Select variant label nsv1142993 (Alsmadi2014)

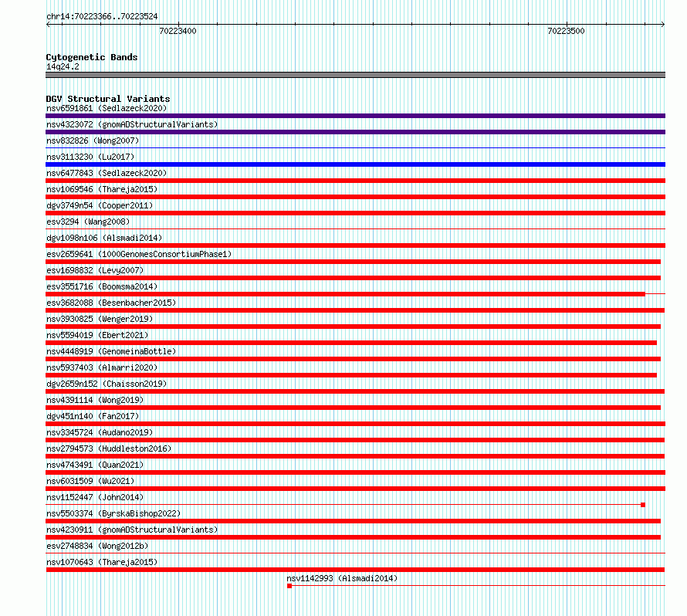(x=342, y=578)
